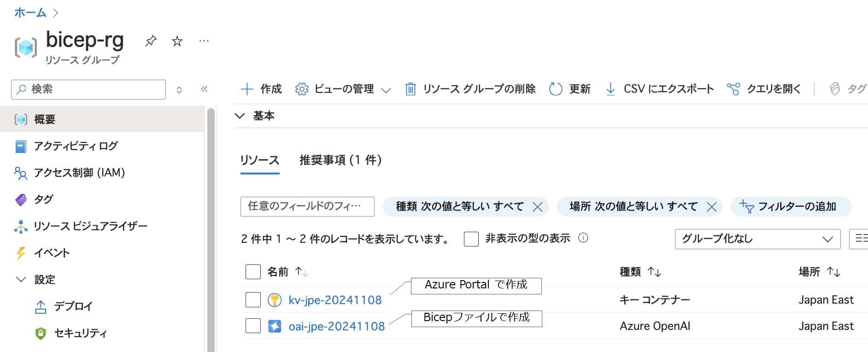Click the キー コンテナー type cell
868x352 pixels.
[655, 300]
